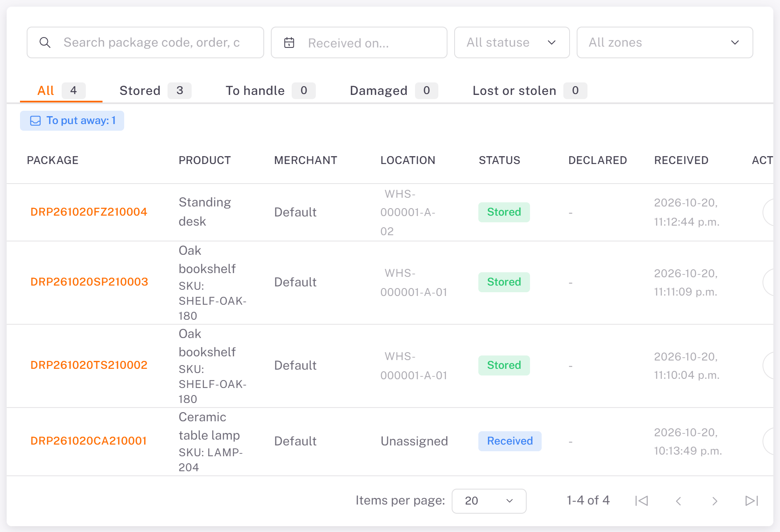The width and height of the screenshot is (780, 532).
Task: Focus the search package code field
Action: click(x=145, y=42)
